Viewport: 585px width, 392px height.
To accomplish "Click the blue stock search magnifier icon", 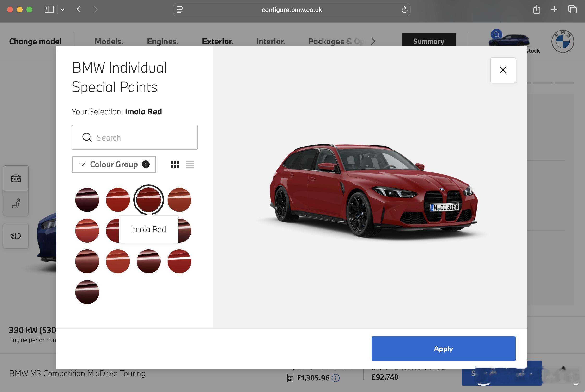I will 496,35.
